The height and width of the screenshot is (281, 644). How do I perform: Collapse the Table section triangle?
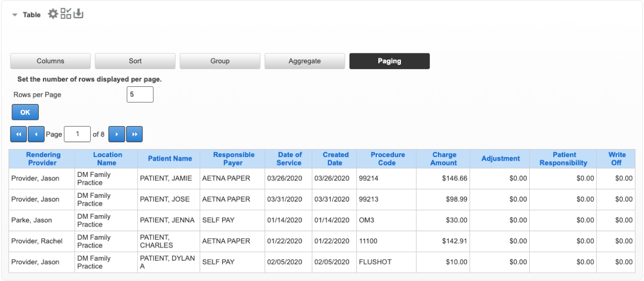pos(15,15)
